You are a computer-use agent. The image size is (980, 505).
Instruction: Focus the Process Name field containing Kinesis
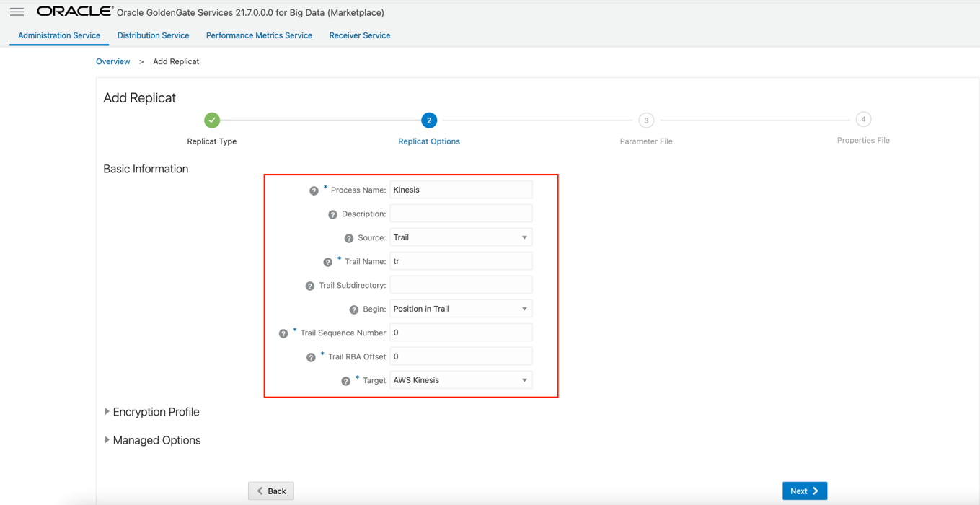pos(461,190)
